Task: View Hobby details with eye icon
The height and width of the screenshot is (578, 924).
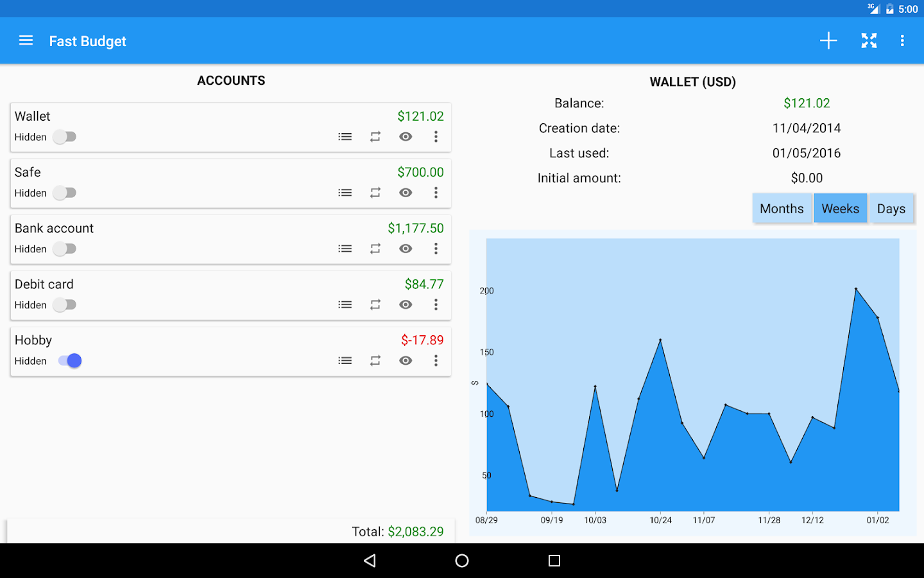Action: [x=406, y=361]
